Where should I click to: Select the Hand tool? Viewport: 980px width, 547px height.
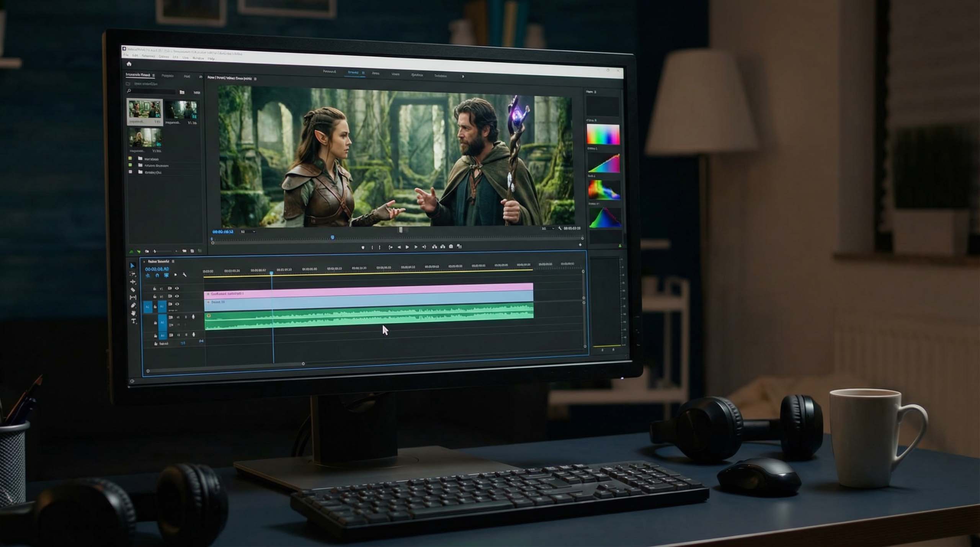tap(133, 314)
